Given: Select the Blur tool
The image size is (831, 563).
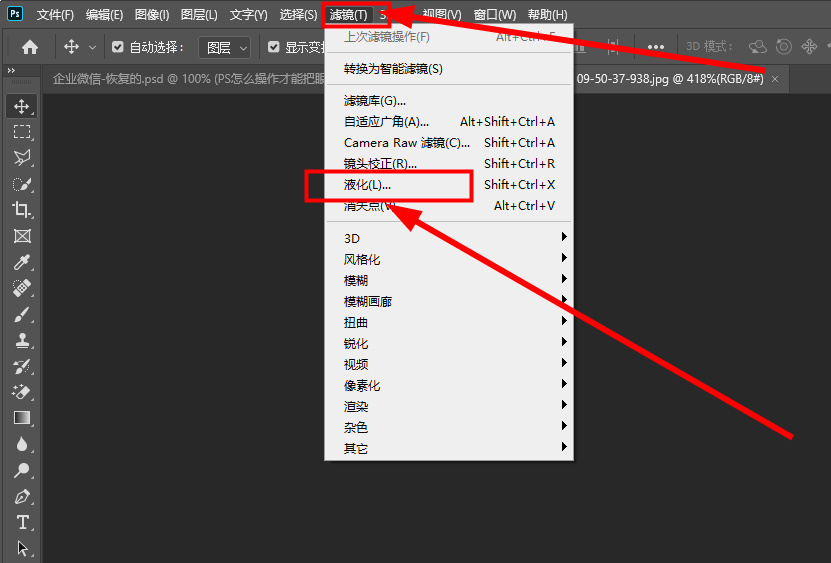Looking at the screenshot, I should (22, 444).
